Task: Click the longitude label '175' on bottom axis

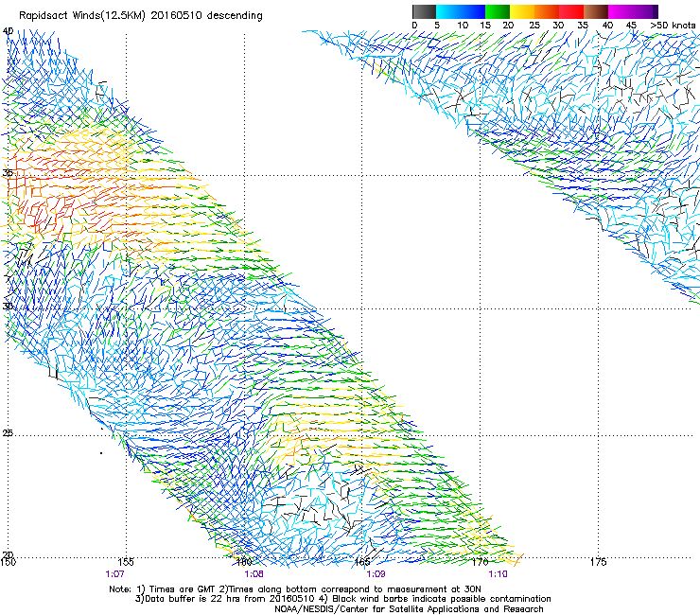Action: 598,562
